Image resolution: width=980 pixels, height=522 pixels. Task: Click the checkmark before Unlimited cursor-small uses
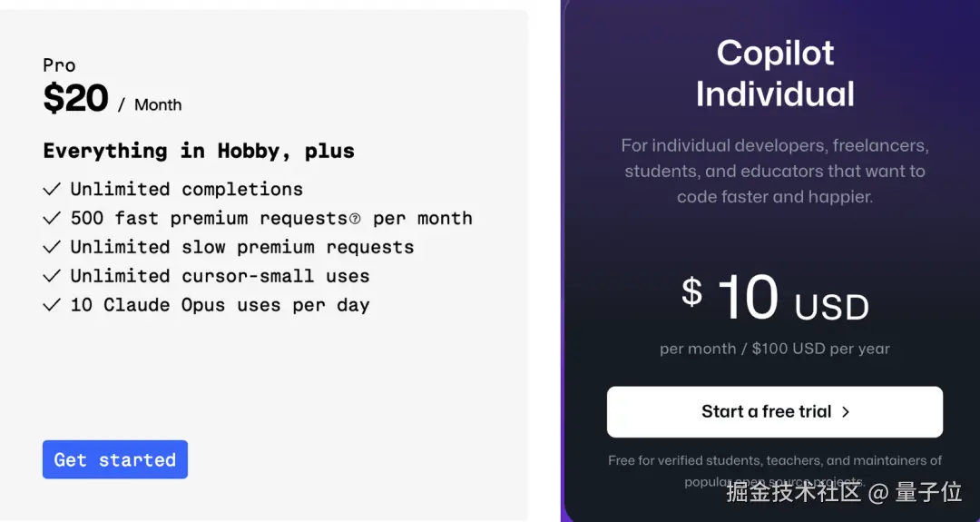(52, 276)
